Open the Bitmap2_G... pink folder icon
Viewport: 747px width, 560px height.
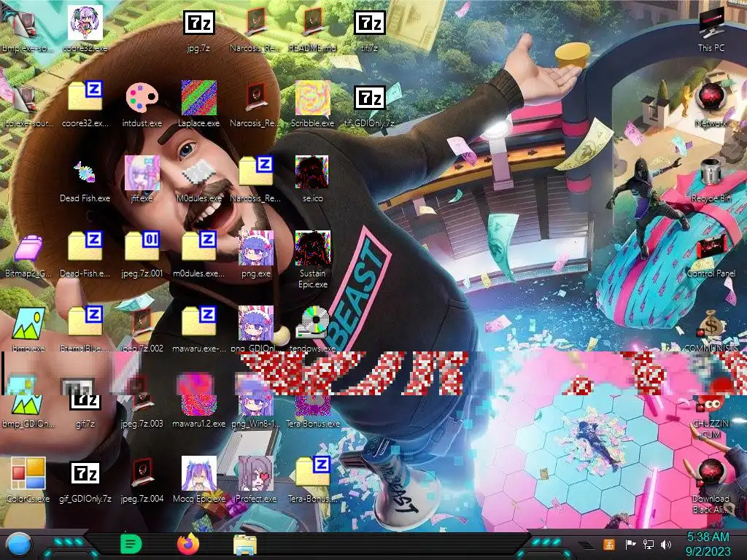tap(28, 248)
